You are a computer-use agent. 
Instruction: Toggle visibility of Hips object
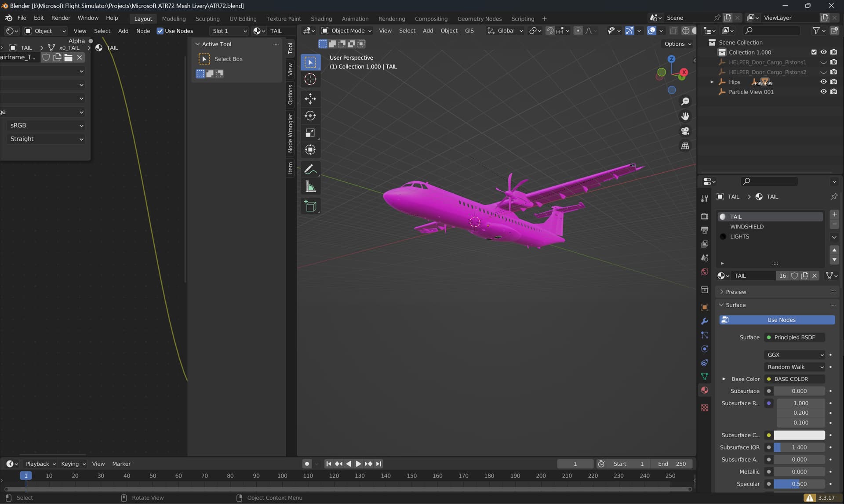[823, 82]
